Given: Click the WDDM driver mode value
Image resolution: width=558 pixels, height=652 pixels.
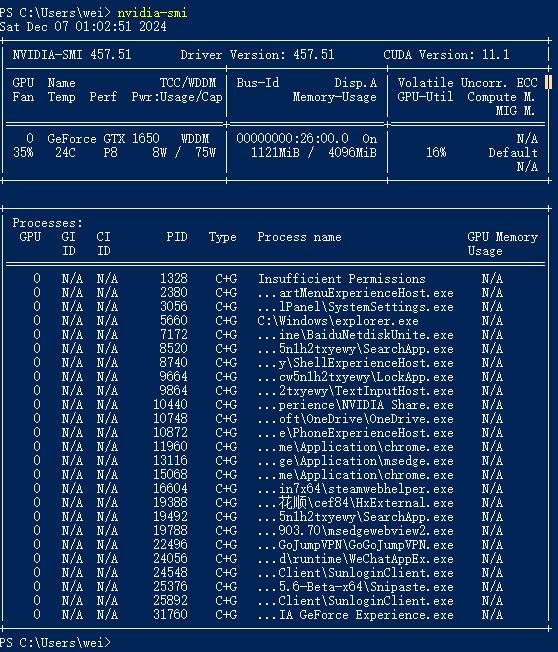Looking at the screenshot, I should click(x=195, y=138).
